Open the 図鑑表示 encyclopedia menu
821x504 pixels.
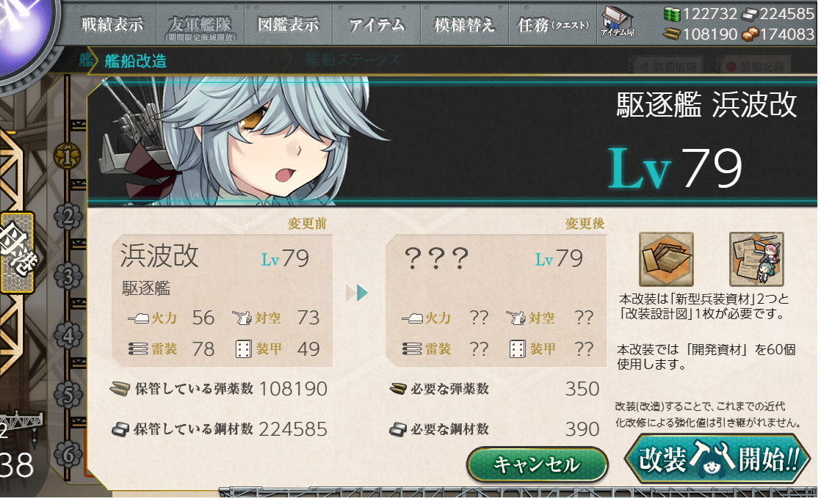(x=289, y=24)
